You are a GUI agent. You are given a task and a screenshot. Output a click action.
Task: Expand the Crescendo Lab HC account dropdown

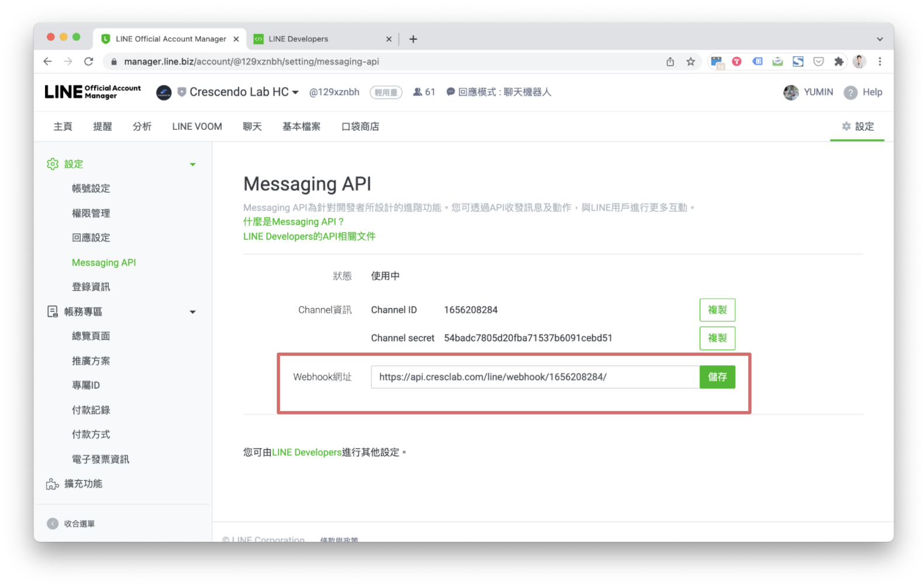tap(295, 92)
